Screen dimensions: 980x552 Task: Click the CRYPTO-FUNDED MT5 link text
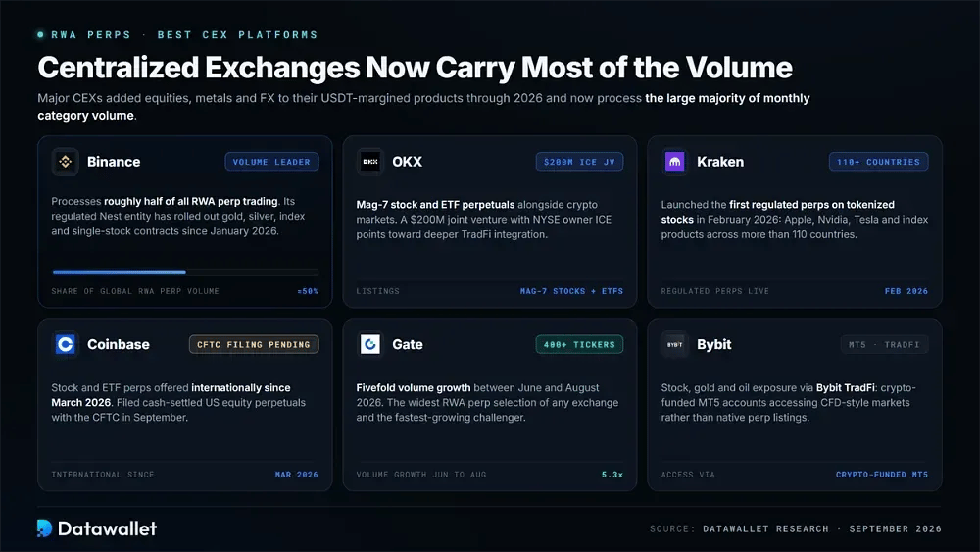[882, 475]
